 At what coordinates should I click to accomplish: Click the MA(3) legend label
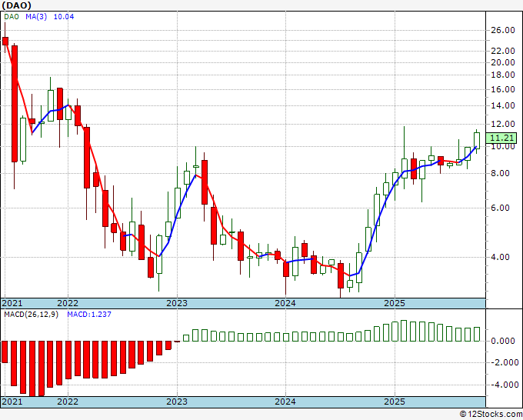coord(36,17)
